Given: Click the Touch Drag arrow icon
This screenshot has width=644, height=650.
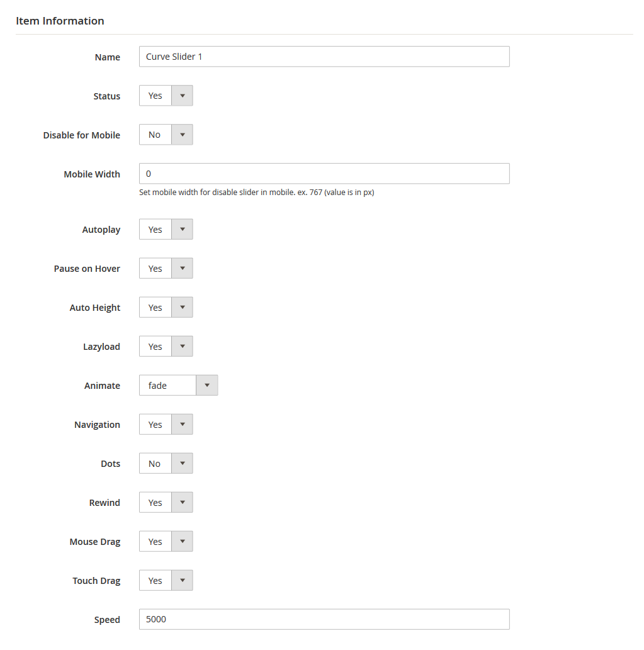Looking at the screenshot, I should (x=183, y=581).
